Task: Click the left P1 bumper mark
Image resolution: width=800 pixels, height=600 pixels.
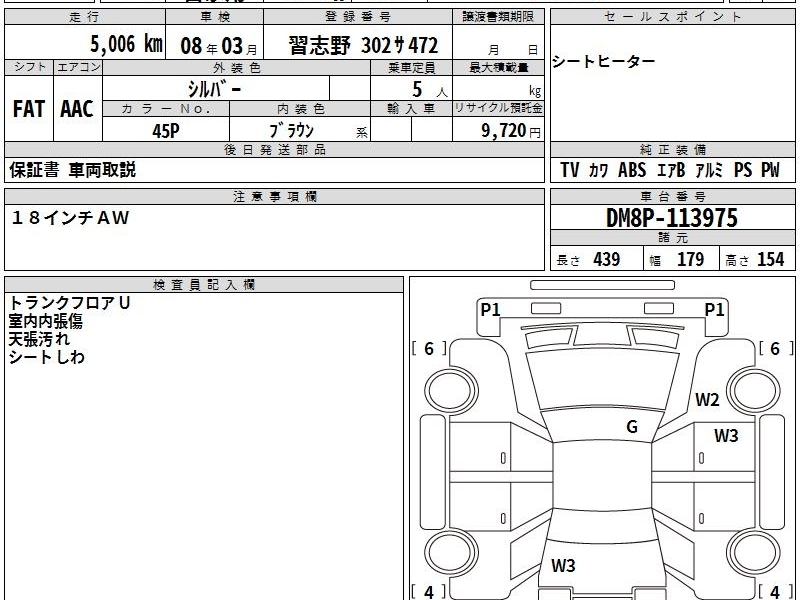Action: [x=490, y=309]
